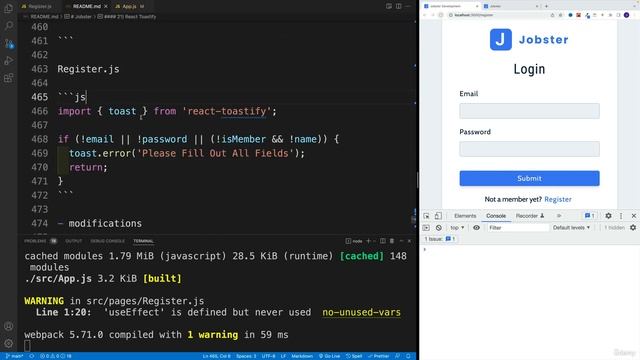This screenshot has width=640, height=360.
Task: Click the README.md breadcrumb item
Action: (44, 17)
